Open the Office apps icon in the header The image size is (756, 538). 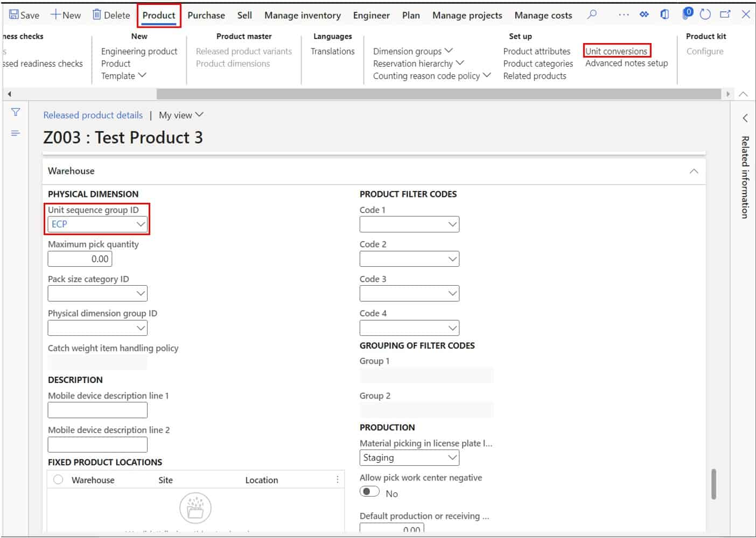[664, 15]
